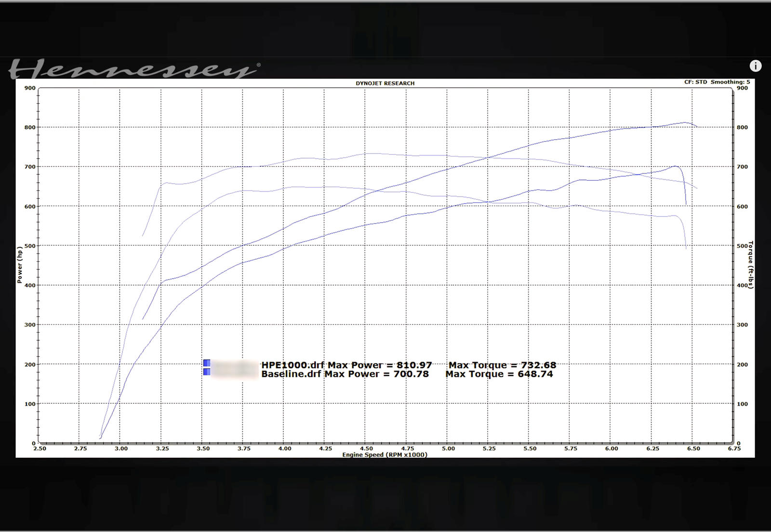Click the 'DYNOJET RESEARCH' chart title
Screen dimensions: 771x532
(385, 83)
